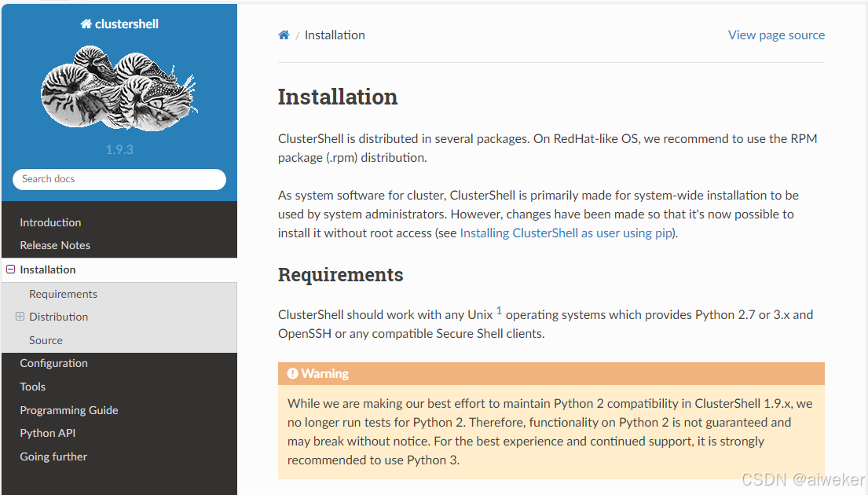Collapse the Installation section in the sidebar
The width and height of the screenshot is (868, 495).
[x=10, y=269]
